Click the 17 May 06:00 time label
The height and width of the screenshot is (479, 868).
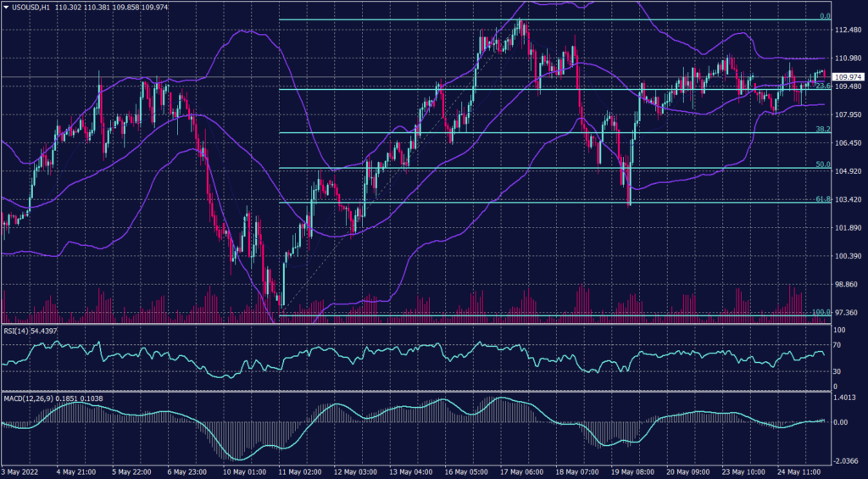522,471
